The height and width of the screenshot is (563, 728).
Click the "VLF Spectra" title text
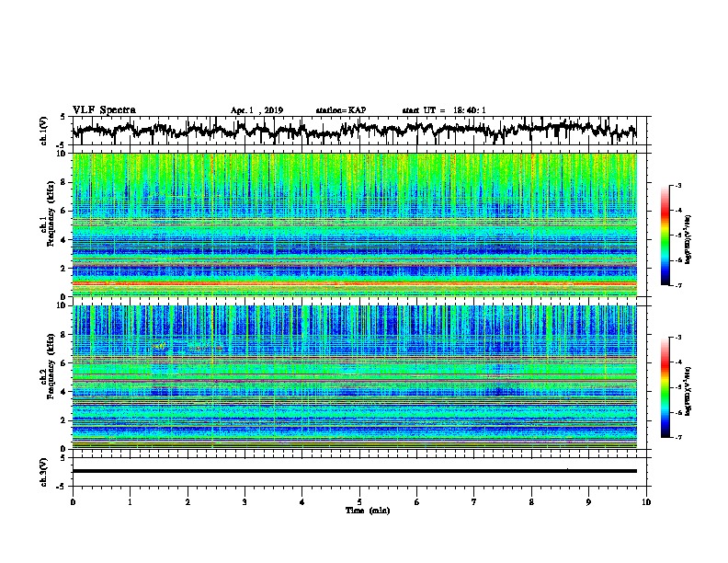(104, 110)
